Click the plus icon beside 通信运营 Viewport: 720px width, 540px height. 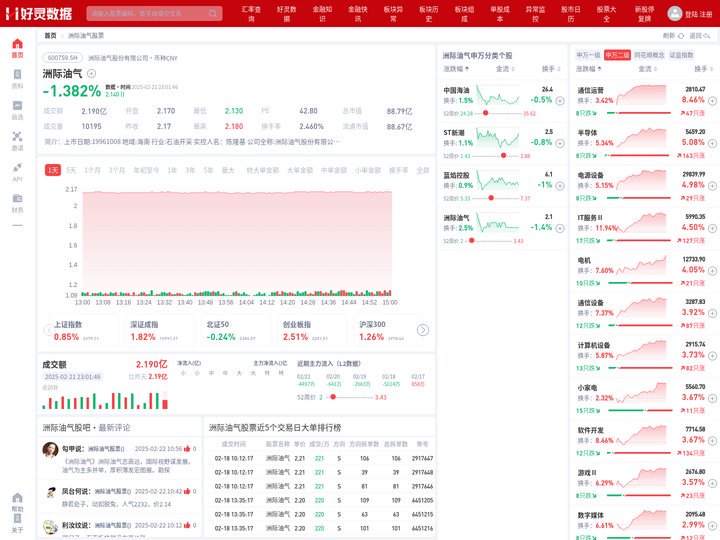pos(712,101)
